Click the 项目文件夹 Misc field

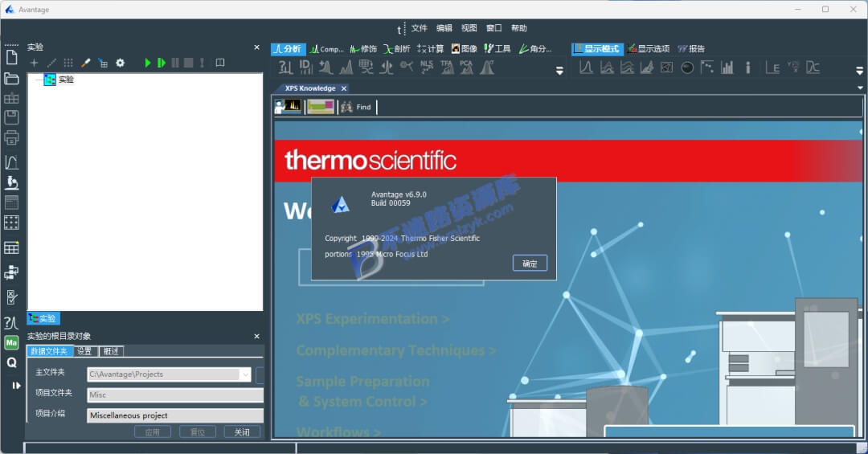(x=175, y=395)
